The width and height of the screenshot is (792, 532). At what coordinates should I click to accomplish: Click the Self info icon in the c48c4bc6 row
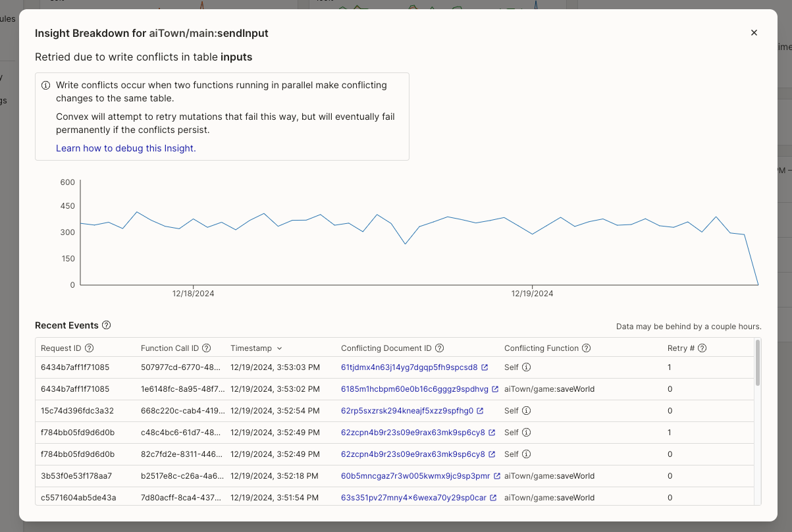point(527,433)
